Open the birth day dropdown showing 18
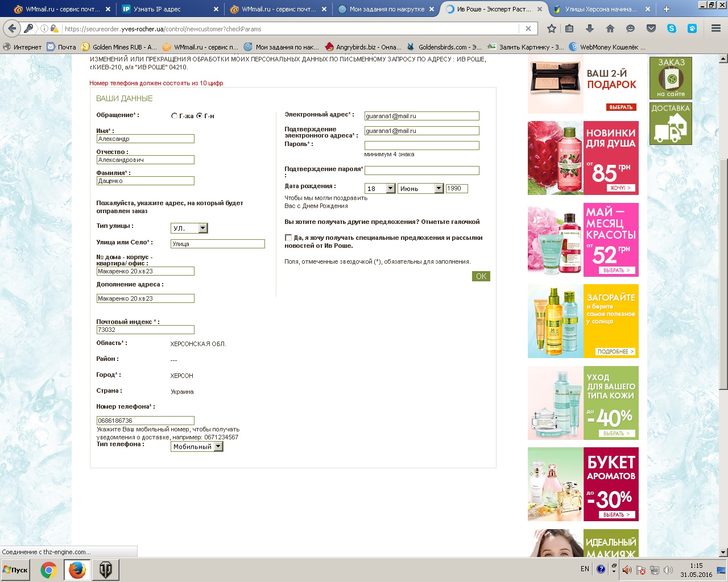Screen dimensions: 728x582 380,189
